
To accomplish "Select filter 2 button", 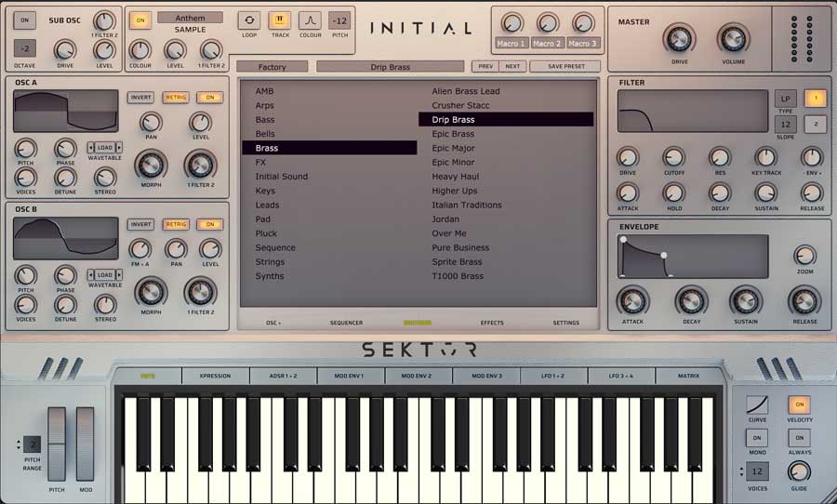I will pyautogui.click(x=815, y=125).
